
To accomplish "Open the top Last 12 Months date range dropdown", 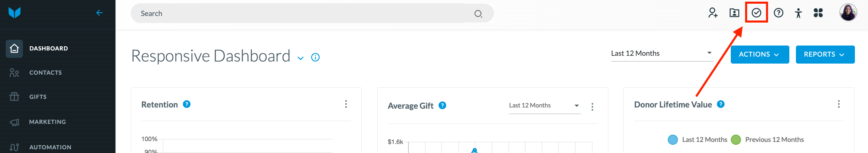I will coord(662,53).
